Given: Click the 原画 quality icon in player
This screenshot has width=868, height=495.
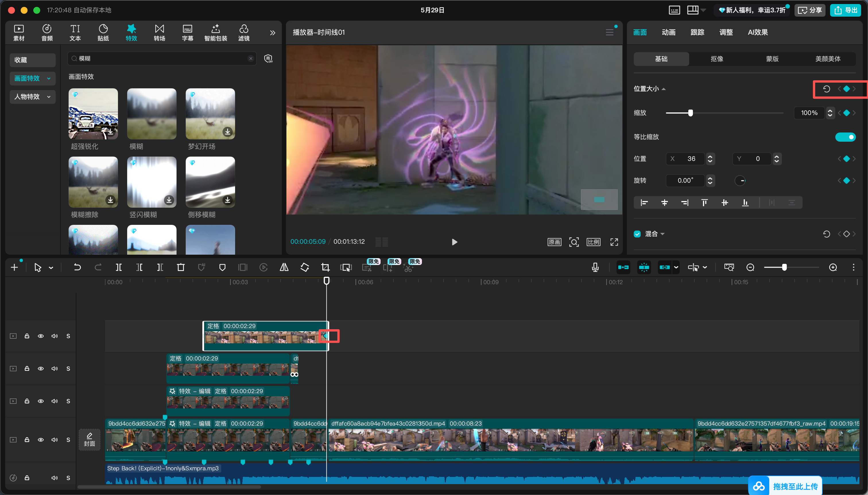Looking at the screenshot, I should point(554,242).
